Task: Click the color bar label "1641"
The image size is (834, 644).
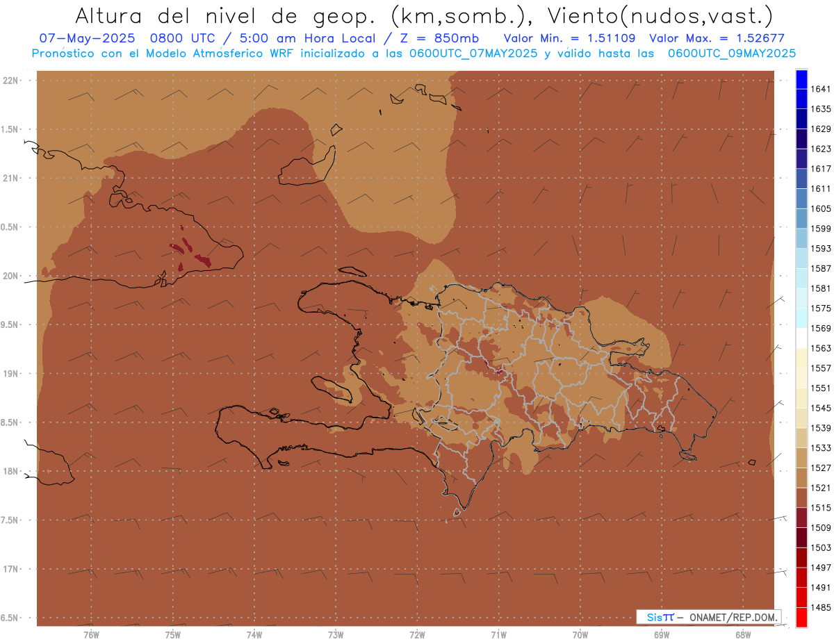Action: 821,89
